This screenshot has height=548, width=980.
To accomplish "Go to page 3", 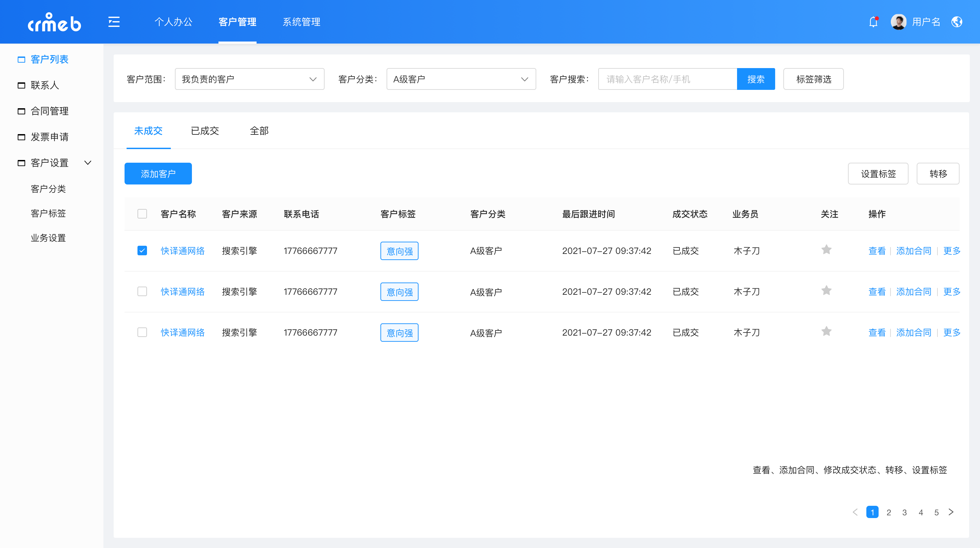I will click(x=905, y=512).
